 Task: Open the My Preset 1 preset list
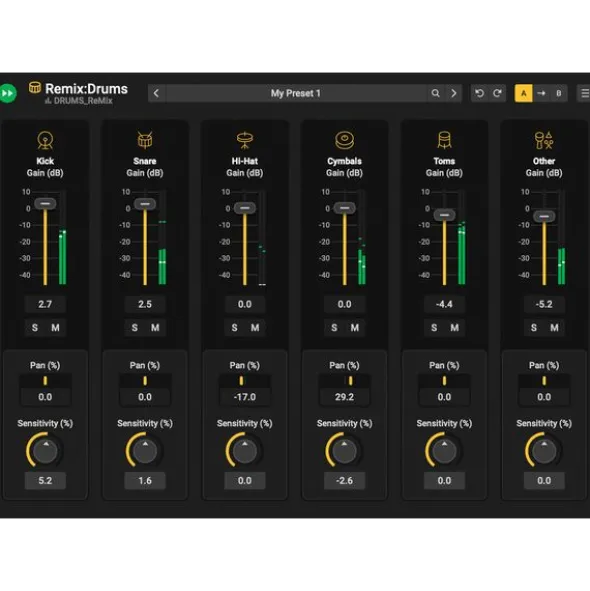pyautogui.click(x=296, y=93)
